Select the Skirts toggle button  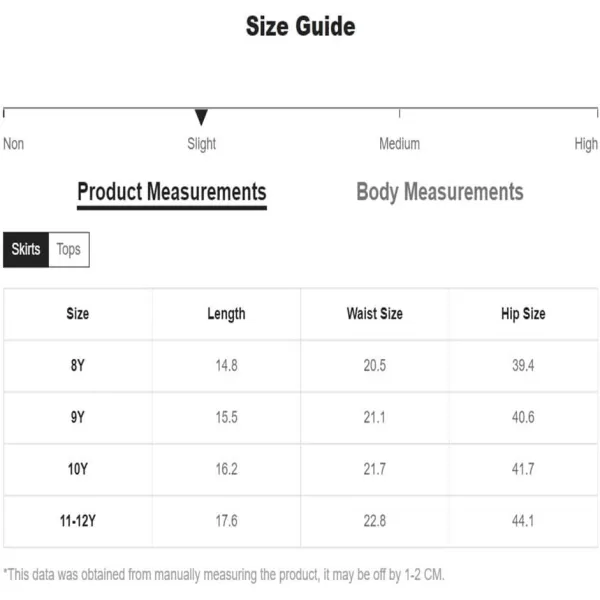pos(26,249)
